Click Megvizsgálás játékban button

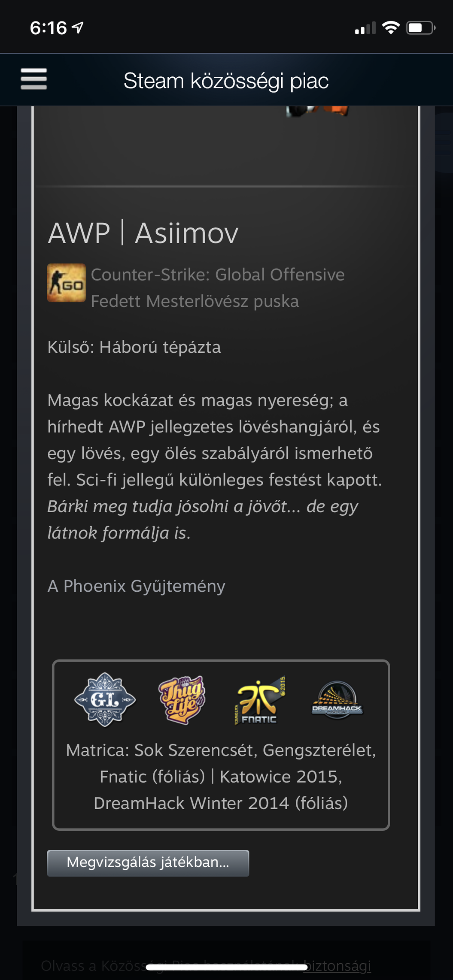click(148, 863)
